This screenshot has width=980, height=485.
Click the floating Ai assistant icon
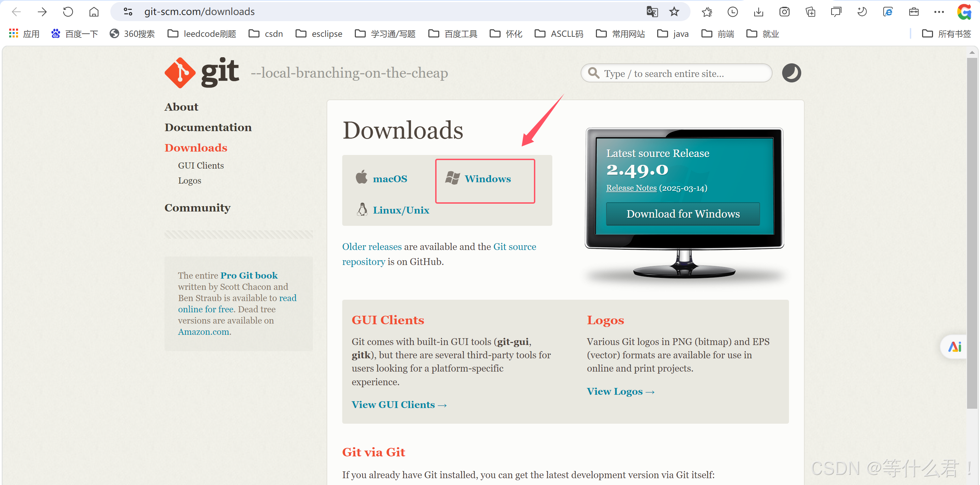[x=954, y=346]
